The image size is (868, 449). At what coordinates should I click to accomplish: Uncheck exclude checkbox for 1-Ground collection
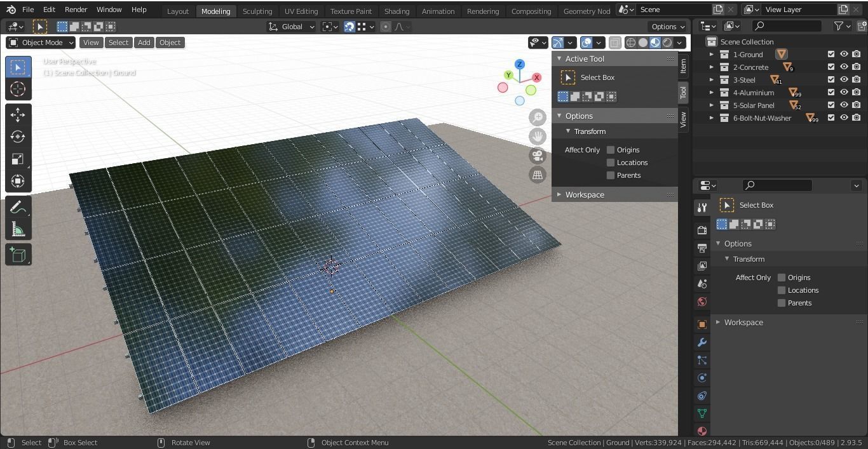[x=831, y=54]
